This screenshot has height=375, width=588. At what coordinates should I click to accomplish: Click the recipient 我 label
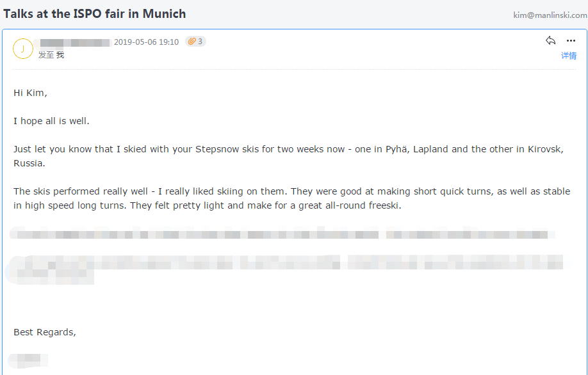[60, 55]
